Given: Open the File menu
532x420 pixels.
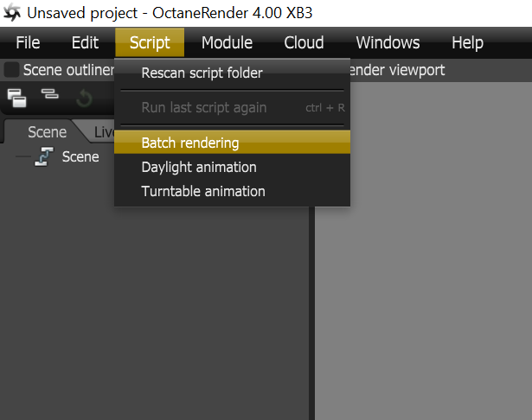Looking at the screenshot, I should [28, 42].
